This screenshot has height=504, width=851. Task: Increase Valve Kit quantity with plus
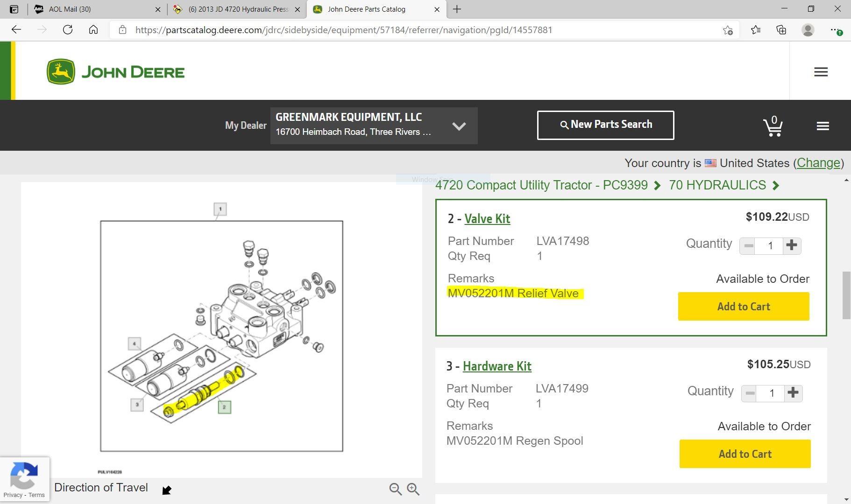coord(792,245)
